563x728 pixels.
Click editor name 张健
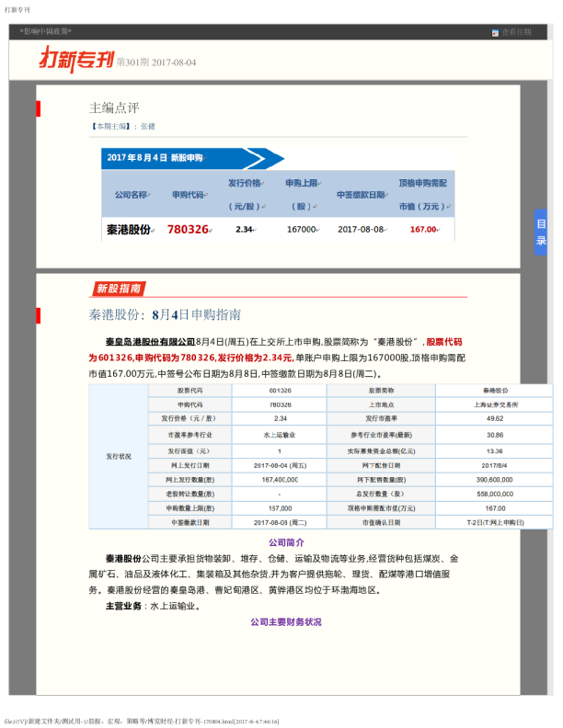(147, 126)
